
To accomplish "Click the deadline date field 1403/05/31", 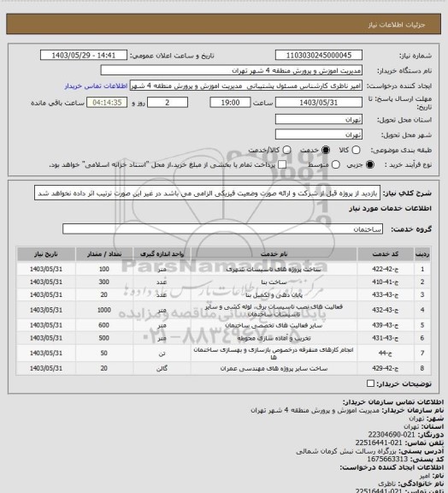I will 319,103.
